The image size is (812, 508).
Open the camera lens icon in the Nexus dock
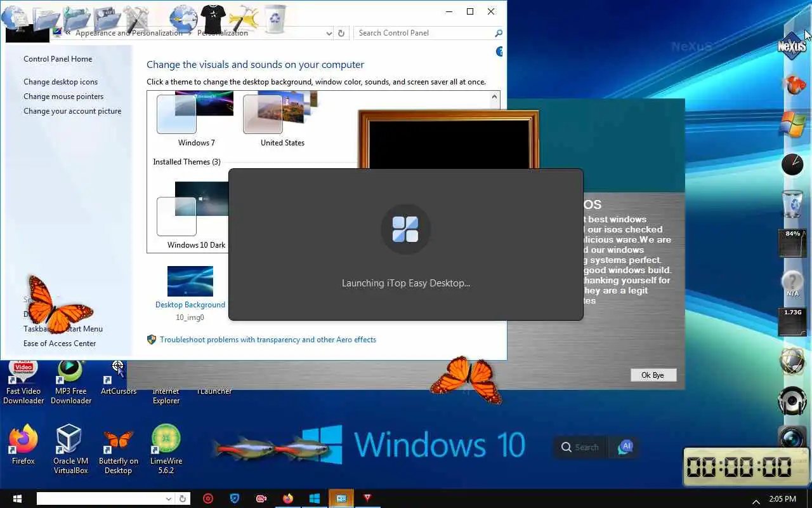792,437
